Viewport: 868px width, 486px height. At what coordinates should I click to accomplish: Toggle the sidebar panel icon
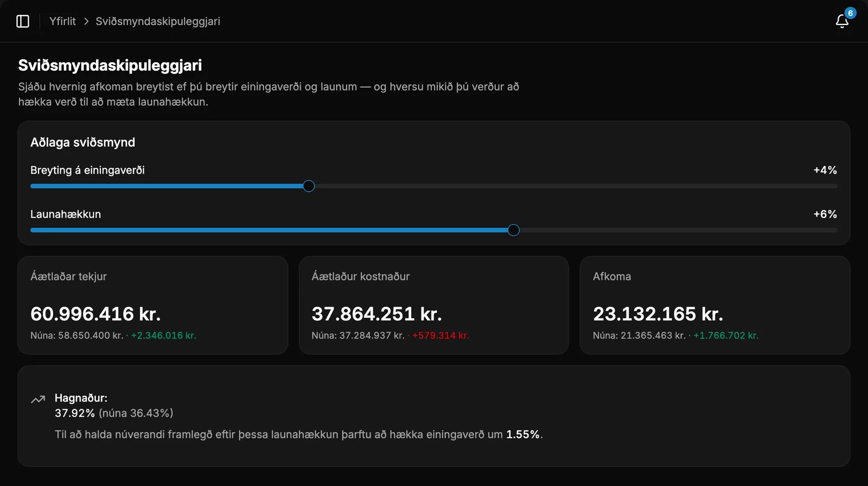click(23, 21)
